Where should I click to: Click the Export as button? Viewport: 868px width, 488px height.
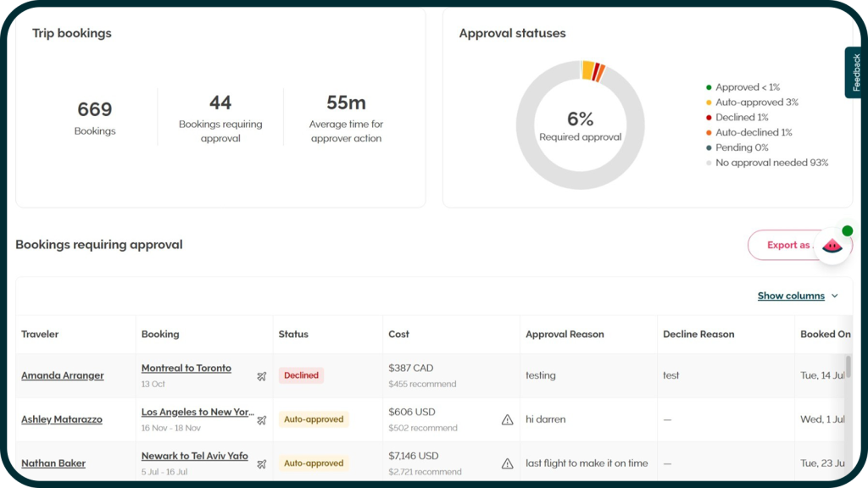787,245
